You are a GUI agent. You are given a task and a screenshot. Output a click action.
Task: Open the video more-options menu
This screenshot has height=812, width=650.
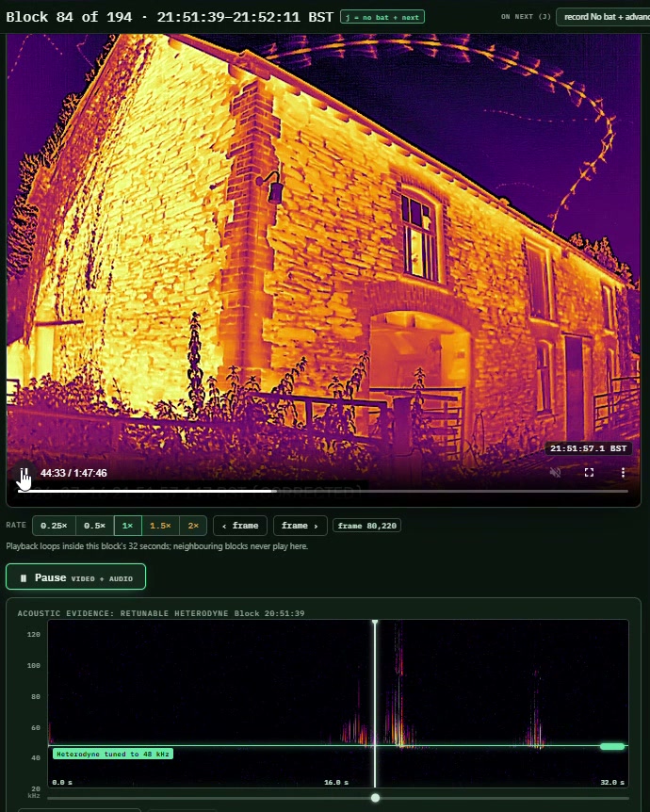coord(623,472)
